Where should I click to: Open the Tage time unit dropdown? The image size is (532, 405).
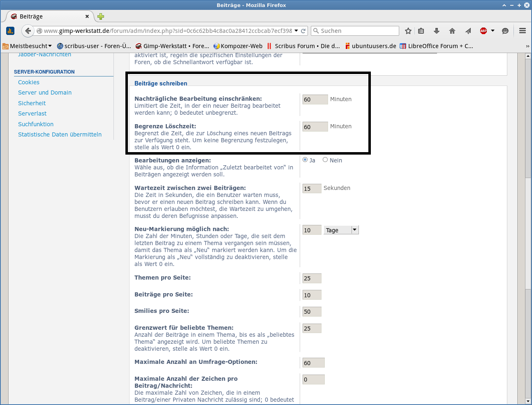pos(341,230)
